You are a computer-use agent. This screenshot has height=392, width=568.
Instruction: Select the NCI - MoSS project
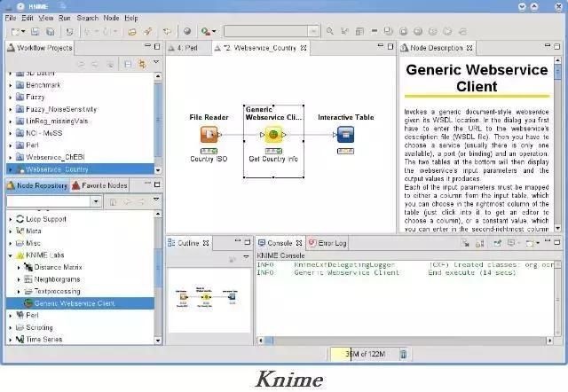click(43, 134)
